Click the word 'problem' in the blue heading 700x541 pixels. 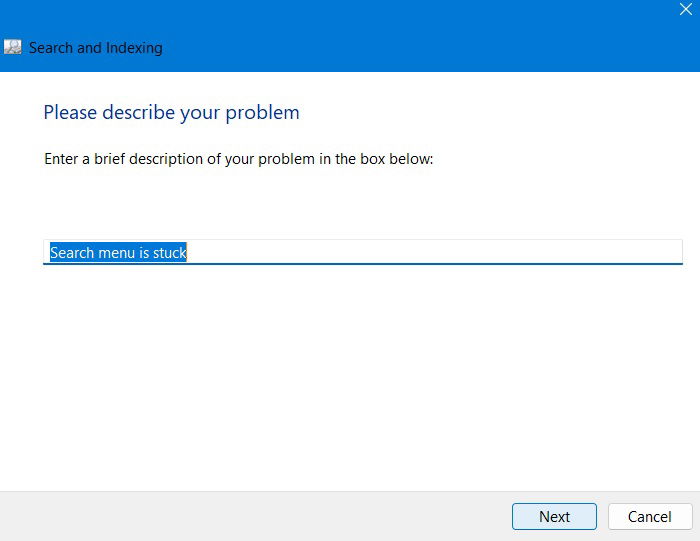coord(262,113)
